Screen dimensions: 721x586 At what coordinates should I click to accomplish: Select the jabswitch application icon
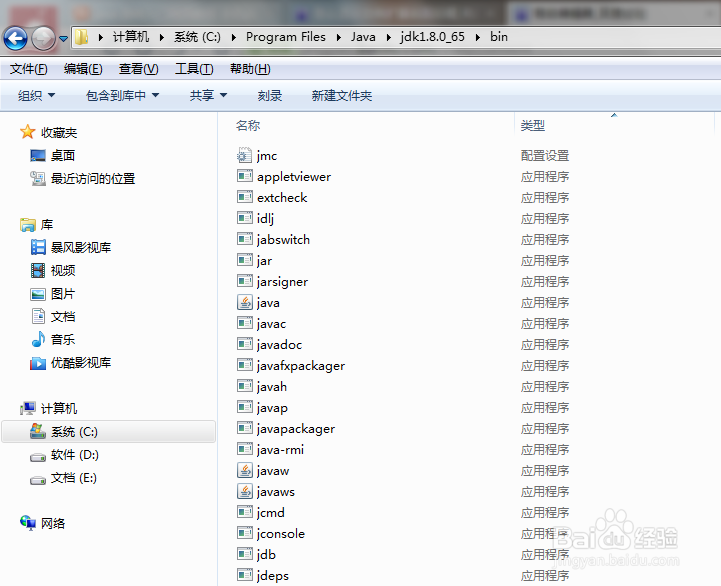[245, 239]
